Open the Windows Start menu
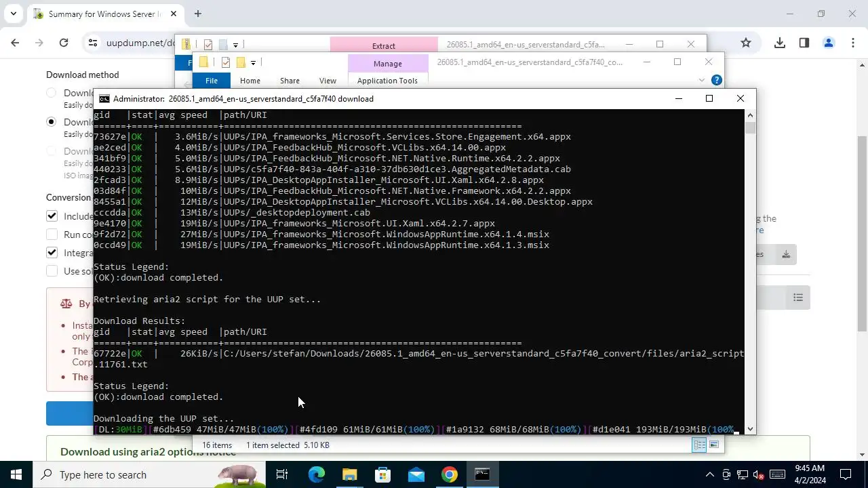This screenshot has height=488, width=868. click(16, 474)
